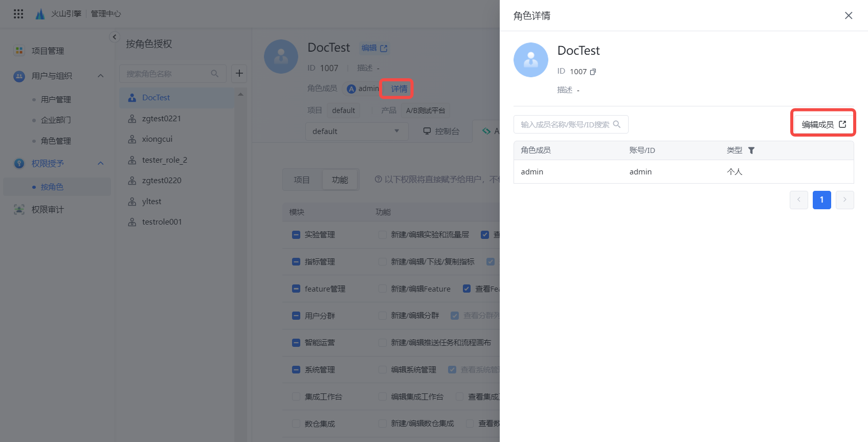Open 角色管理 in the sidebar

point(56,141)
